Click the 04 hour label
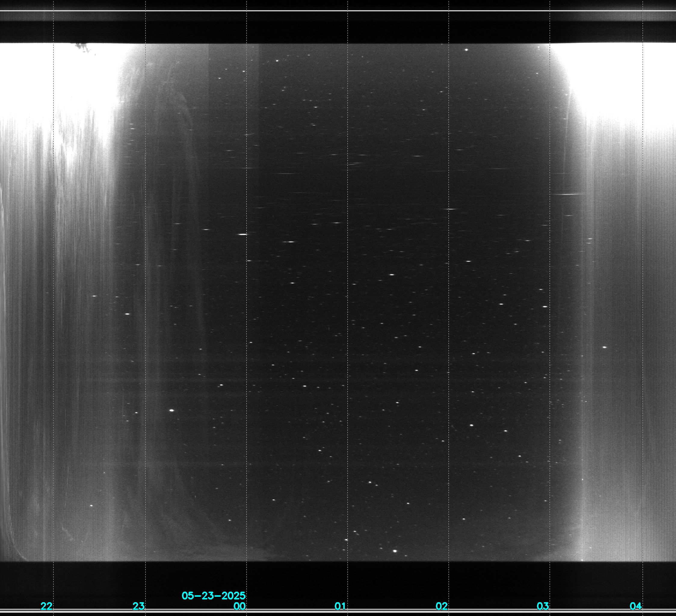 [636, 606]
